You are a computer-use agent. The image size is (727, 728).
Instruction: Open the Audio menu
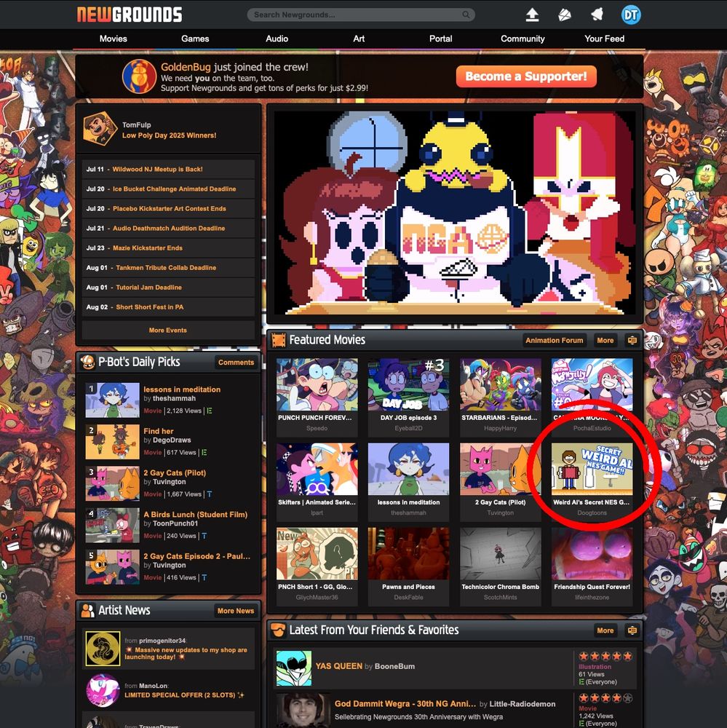[277, 39]
